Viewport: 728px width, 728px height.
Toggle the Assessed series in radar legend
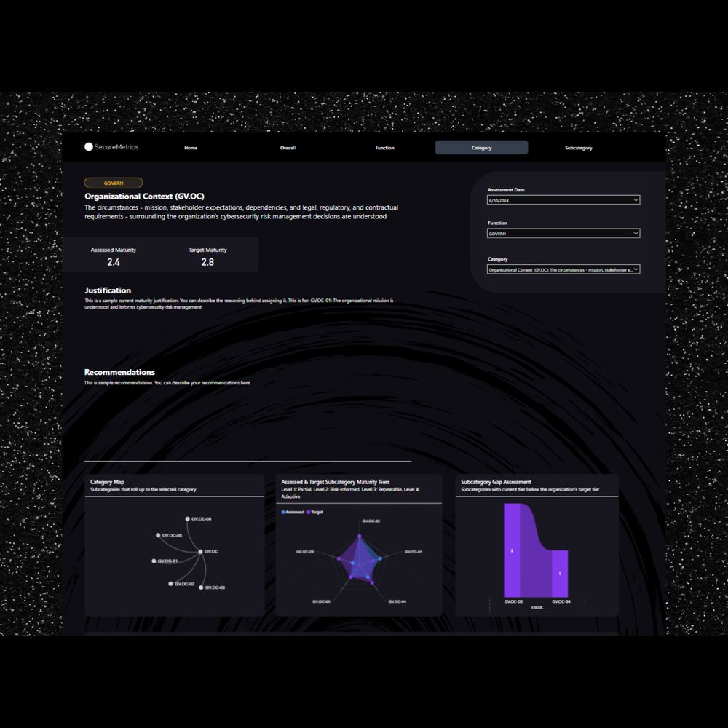click(293, 513)
